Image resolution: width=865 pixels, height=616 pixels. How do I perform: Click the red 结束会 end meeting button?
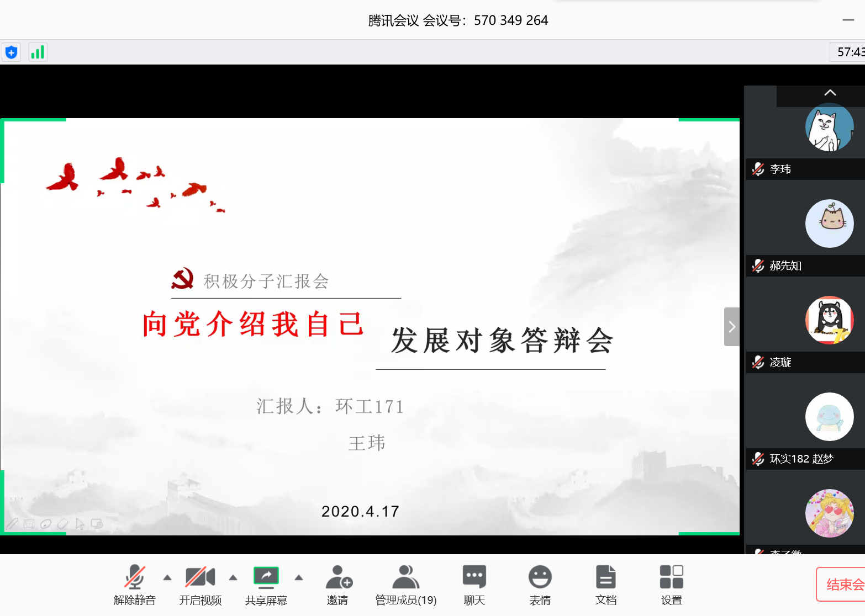[x=842, y=584]
